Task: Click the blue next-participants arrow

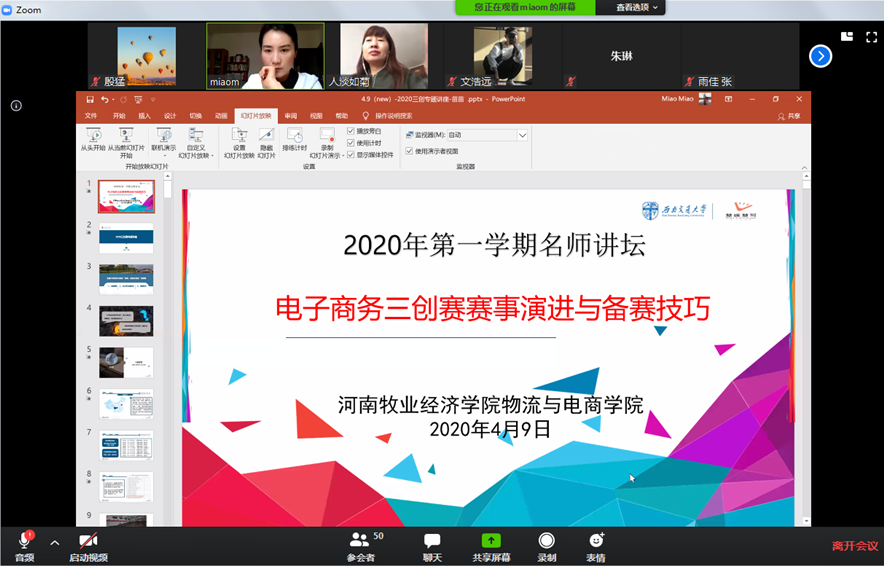Action: pyautogui.click(x=820, y=56)
